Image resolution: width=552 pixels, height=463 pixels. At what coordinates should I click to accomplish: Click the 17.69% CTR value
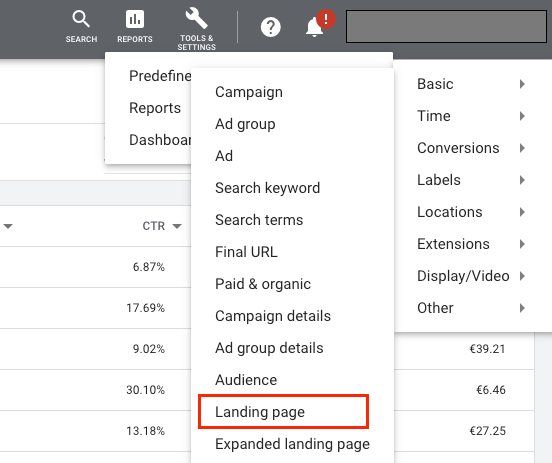tap(145, 308)
